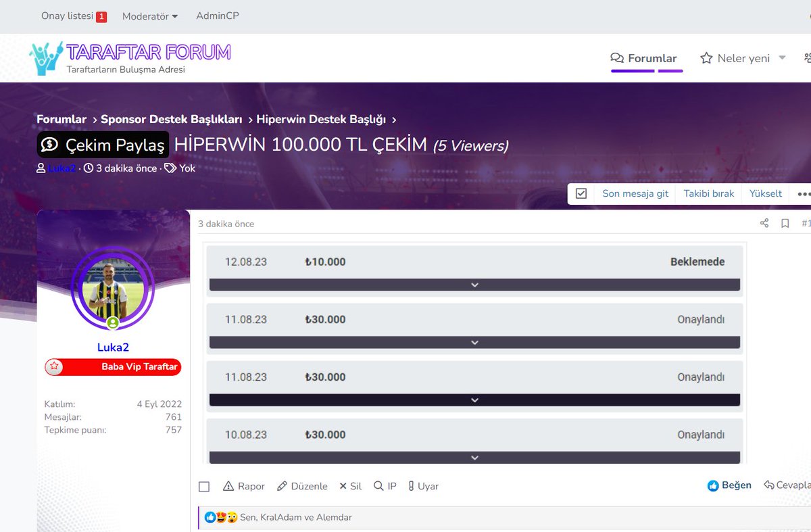
Task: Expand the 10.08.23 Onaylandı row
Action: click(x=474, y=458)
